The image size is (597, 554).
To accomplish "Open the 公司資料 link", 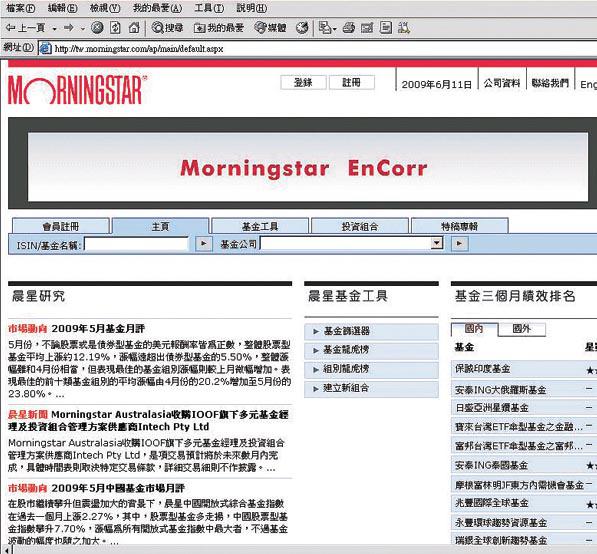I will pyautogui.click(x=502, y=83).
